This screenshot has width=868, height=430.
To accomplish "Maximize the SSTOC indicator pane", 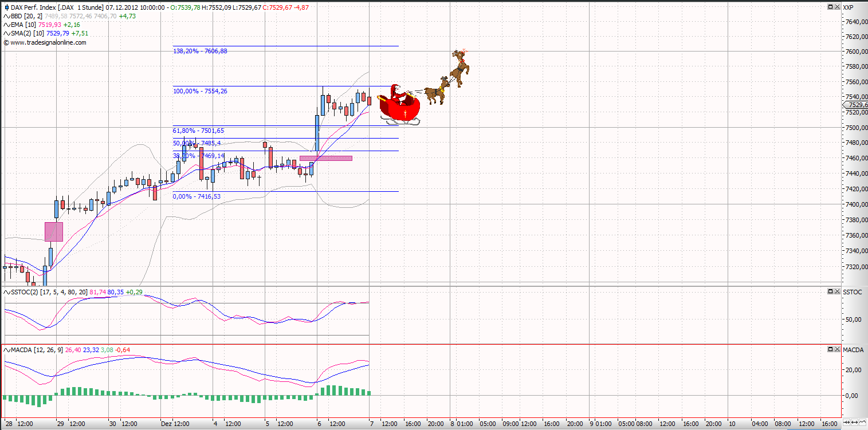I will pyautogui.click(x=830, y=291).
